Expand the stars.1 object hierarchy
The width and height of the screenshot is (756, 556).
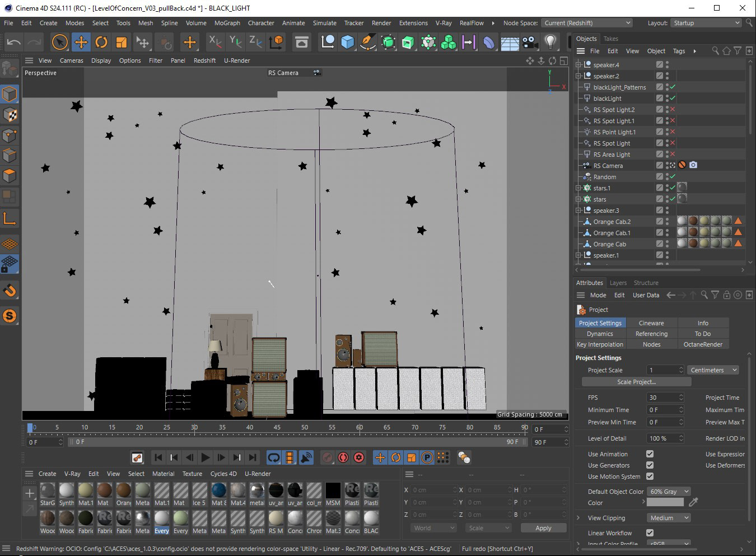[x=578, y=188]
